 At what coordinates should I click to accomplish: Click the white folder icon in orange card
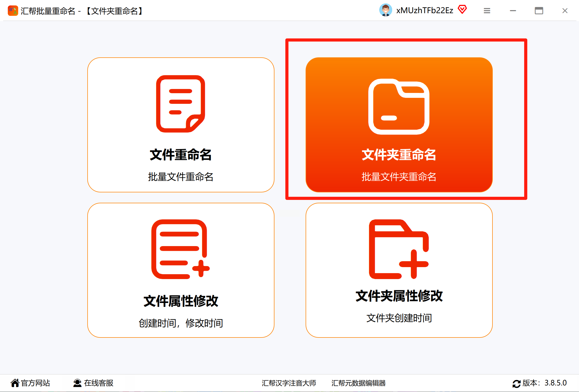coord(399,106)
